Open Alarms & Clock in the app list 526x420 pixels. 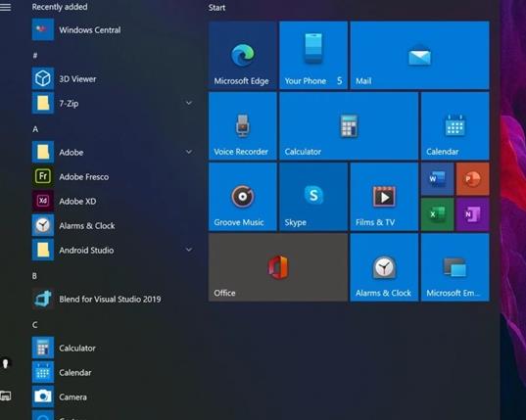[x=114, y=225]
